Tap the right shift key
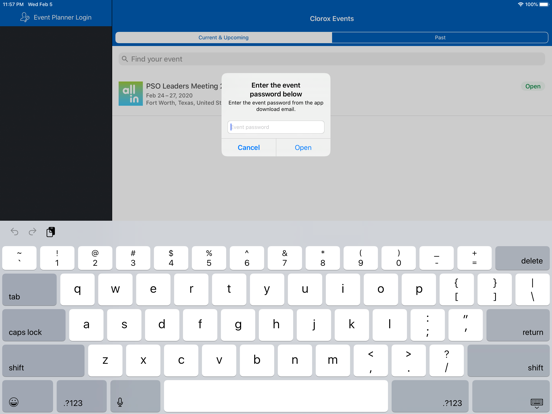 (x=508, y=361)
